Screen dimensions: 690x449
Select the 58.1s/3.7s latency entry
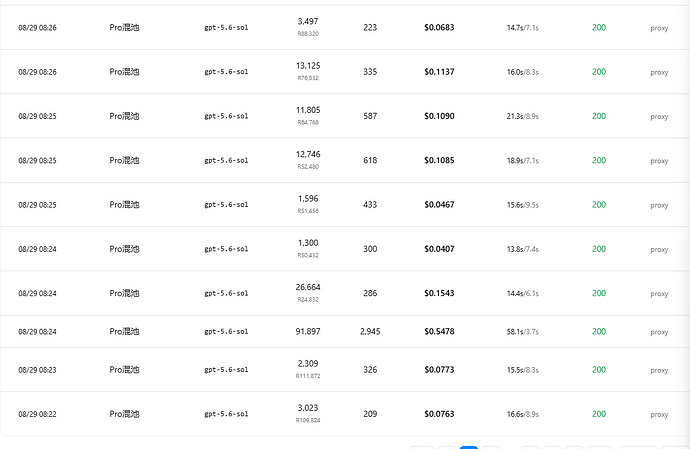[x=523, y=332]
